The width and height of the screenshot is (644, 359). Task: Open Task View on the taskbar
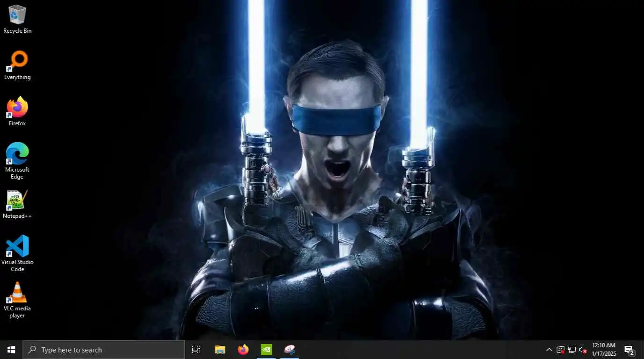coord(196,350)
